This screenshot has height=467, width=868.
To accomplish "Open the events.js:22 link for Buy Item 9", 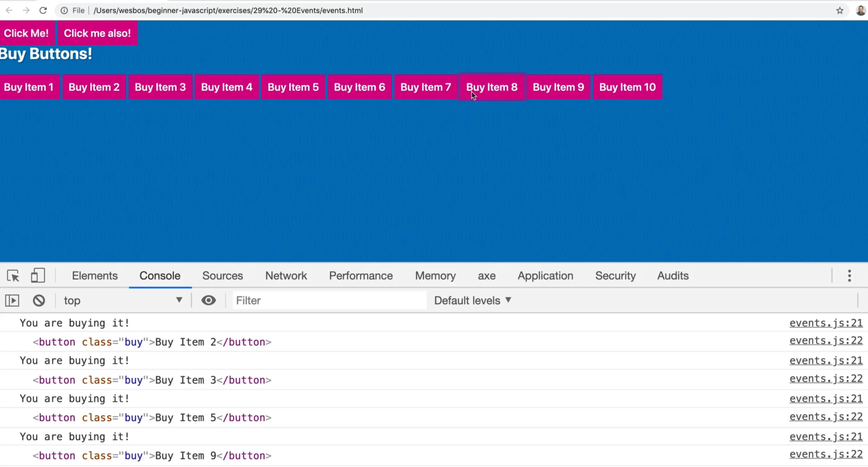I will 826,454.
